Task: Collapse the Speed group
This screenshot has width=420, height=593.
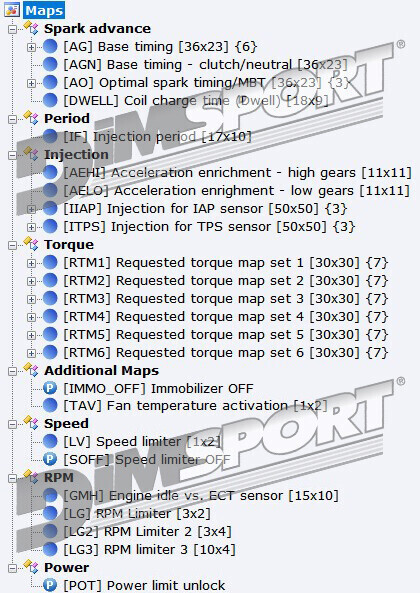Action: coord(12,424)
